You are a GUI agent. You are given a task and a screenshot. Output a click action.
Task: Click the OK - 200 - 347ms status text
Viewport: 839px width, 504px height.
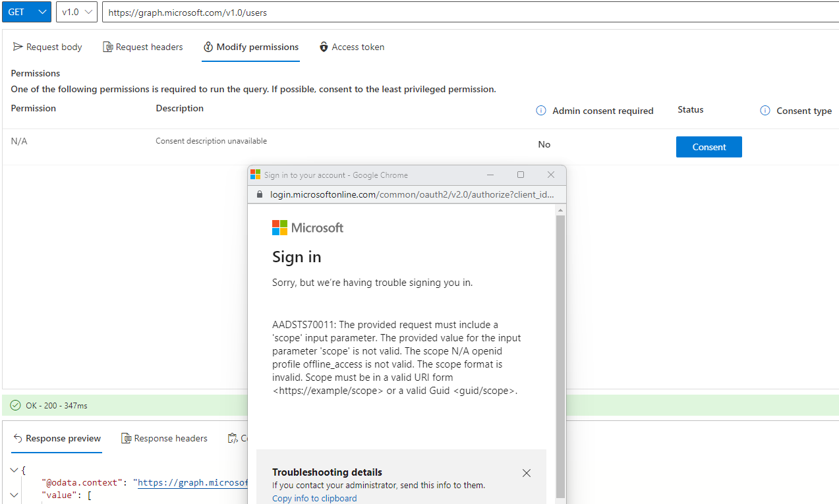(x=57, y=406)
